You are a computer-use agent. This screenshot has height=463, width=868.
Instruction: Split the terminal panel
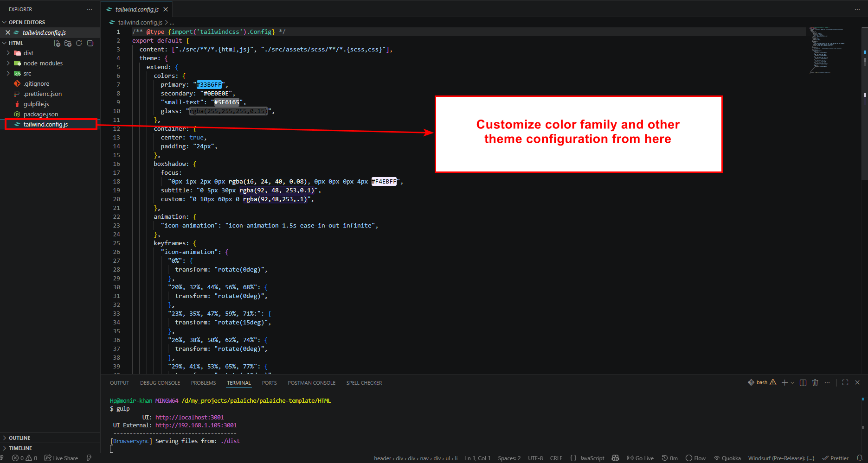point(803,383)
